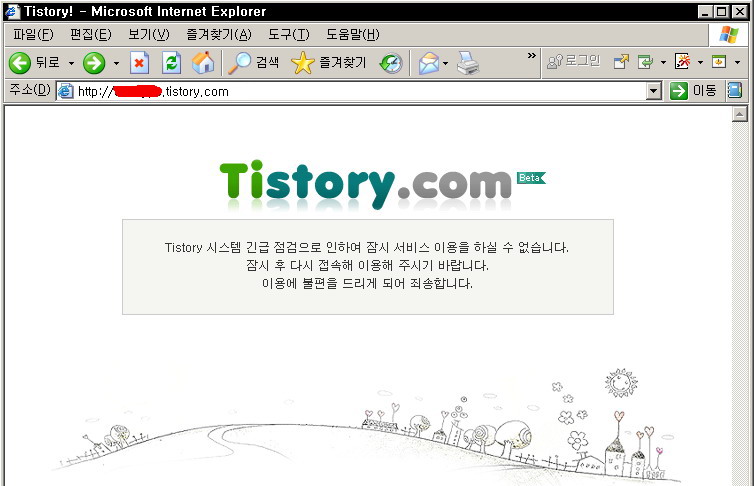This screenshot has height=486, width=754.
Task: Open the 파일(F) menu
Action: pyautogui.click(x=33, y=34)
